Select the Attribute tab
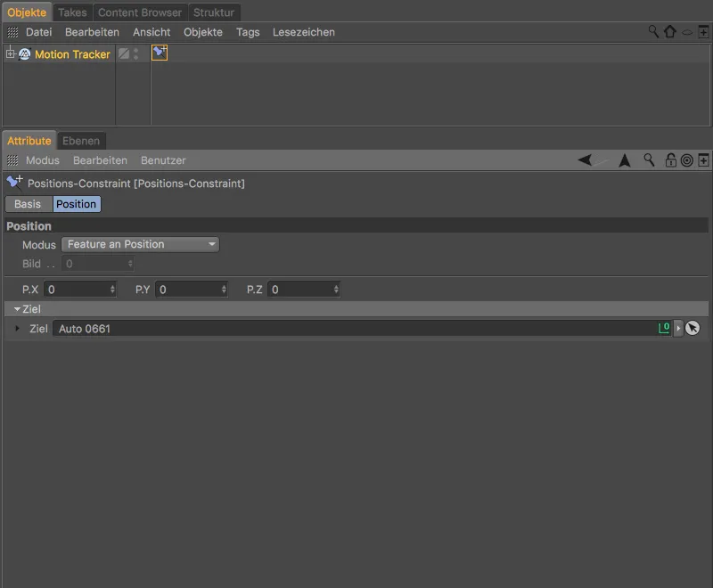This screenshot has height=588, width=713. 29,141
